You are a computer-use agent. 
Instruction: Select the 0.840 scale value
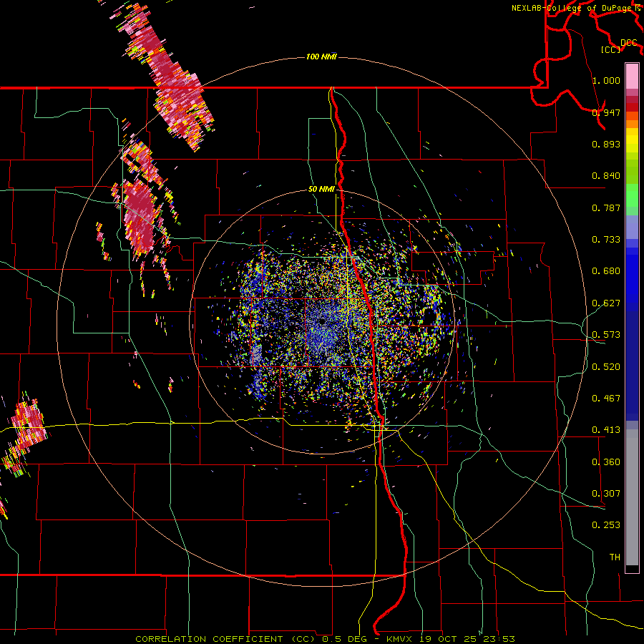pos(606,176)
